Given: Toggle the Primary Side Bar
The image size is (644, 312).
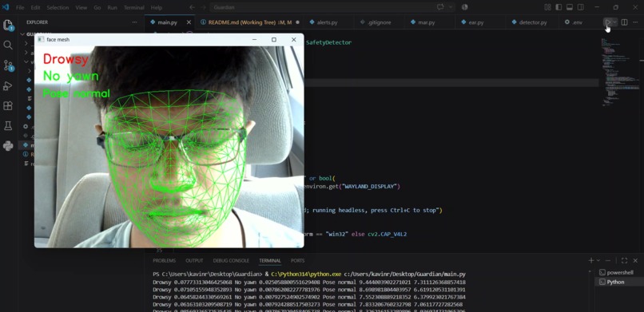Looking at the screenshot, I should click(559, 7).
